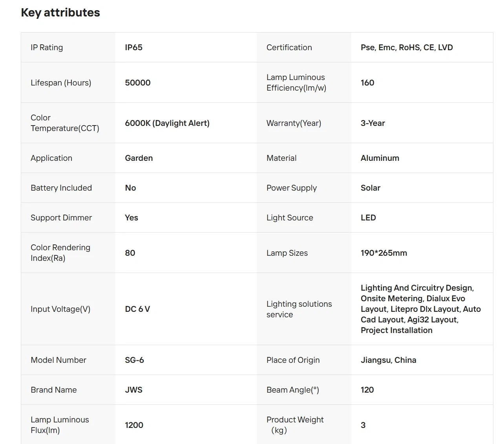504x444 pixels.
Task: Click the Solar power supply value
Action: pos(371,188)
